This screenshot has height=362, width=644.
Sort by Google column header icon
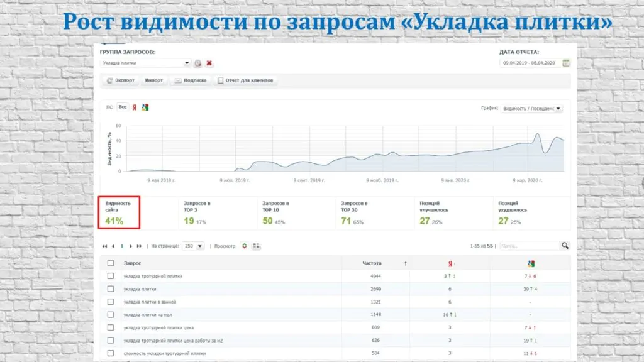click(x=531, y=263)
